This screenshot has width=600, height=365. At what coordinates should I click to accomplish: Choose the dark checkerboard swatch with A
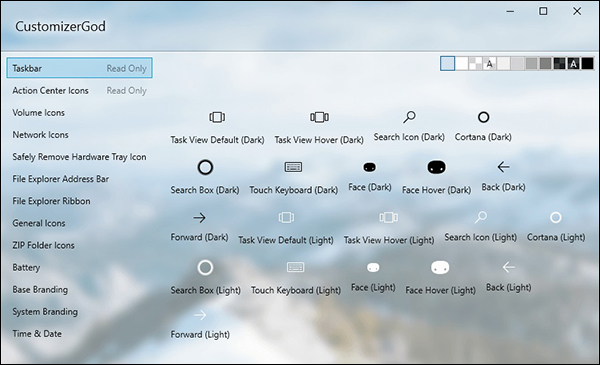click(x=573, y=64)
